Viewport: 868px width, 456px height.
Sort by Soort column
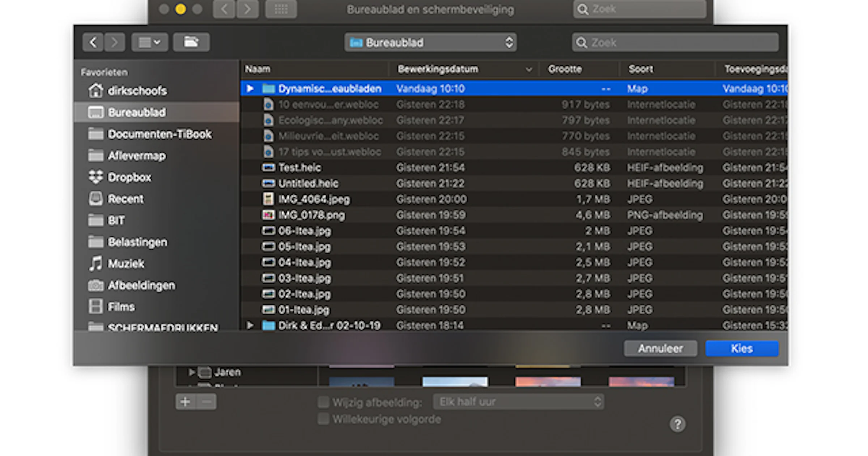(667, 69)
